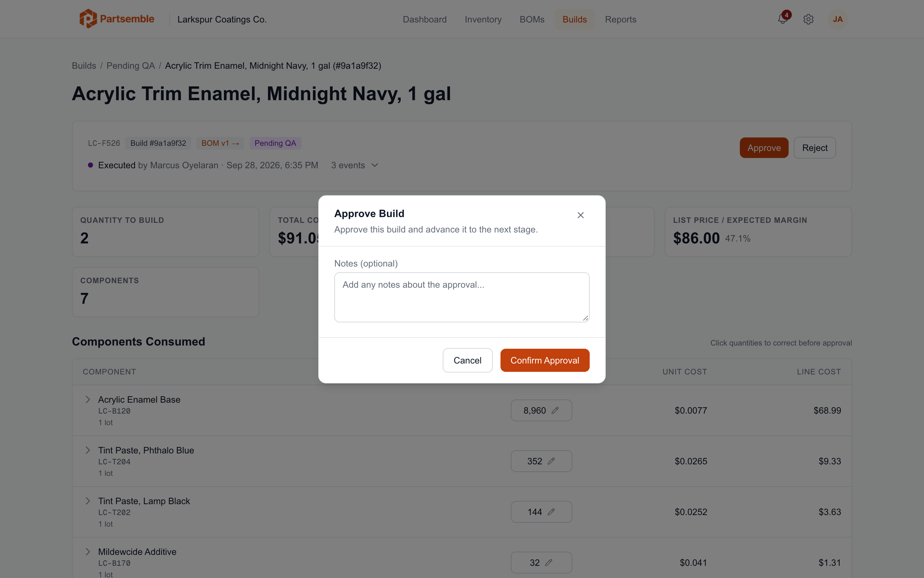
Task: Go to Builds breadcrumb
Action: tap(84, 66)
